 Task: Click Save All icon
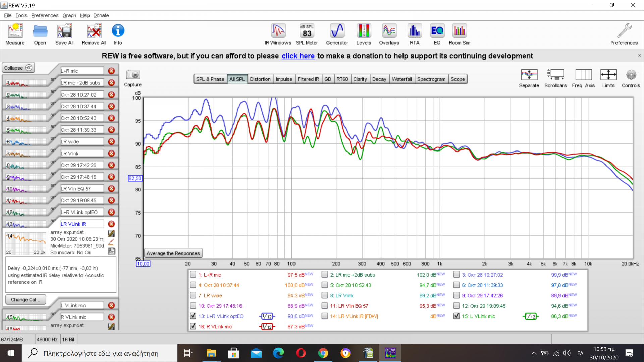(64, 34)
